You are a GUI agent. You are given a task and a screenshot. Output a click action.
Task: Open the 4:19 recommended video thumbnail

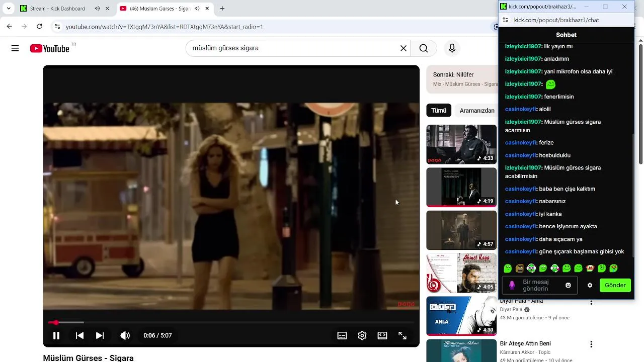(461, 187)
